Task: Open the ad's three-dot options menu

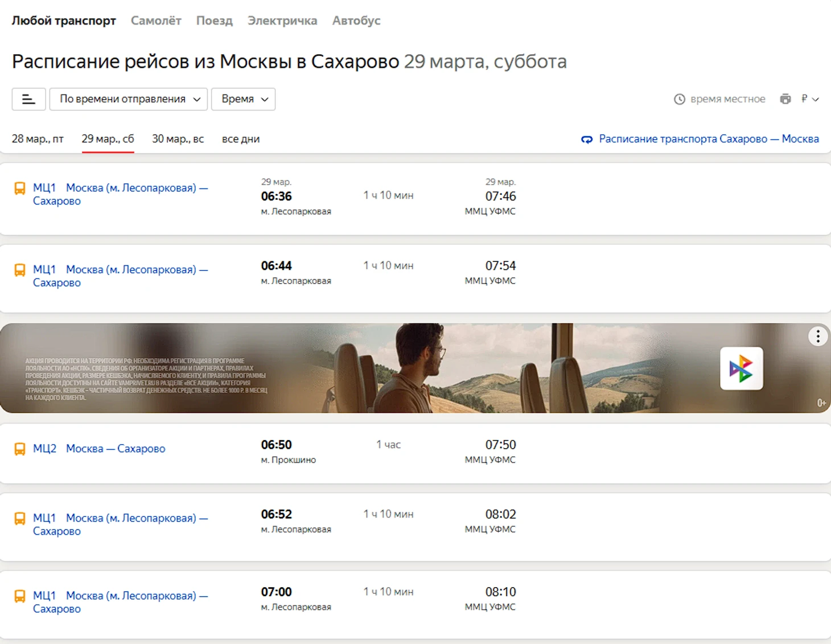Action: (817, 337)
